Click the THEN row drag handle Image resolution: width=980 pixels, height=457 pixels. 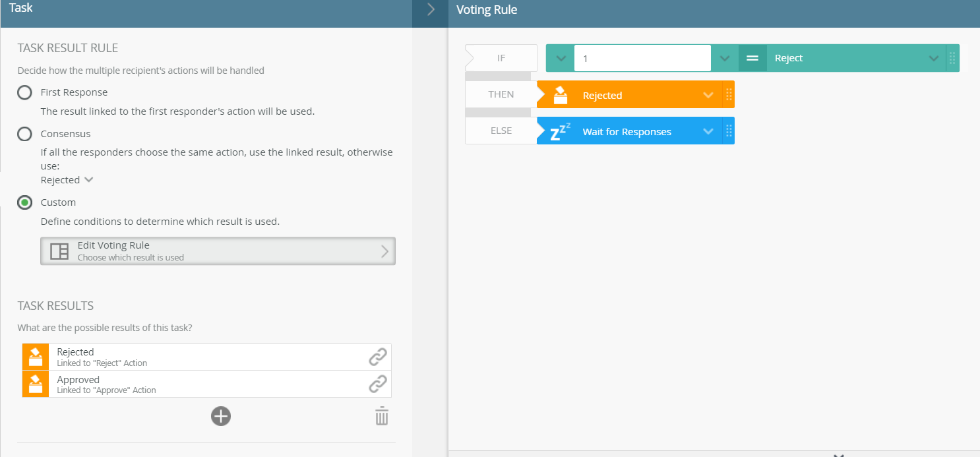[x=729, y=95]
